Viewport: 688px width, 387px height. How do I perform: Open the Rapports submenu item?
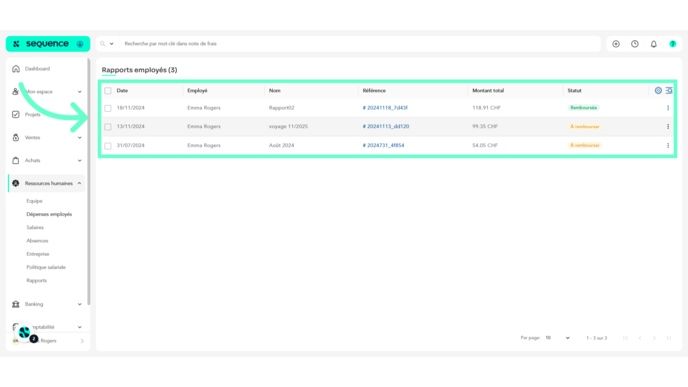coord(36,280)
